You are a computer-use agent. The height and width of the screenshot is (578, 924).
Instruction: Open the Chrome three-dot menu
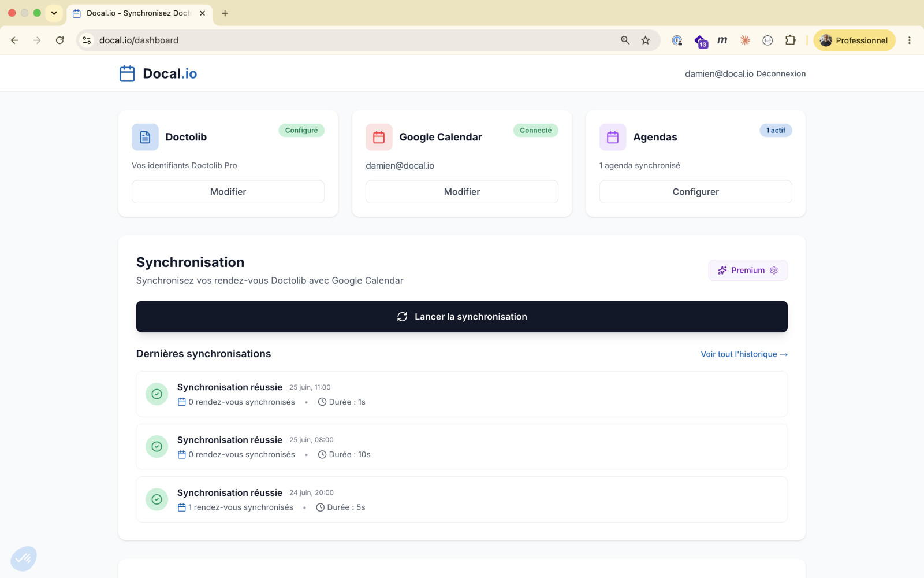[x=909, y=40]
